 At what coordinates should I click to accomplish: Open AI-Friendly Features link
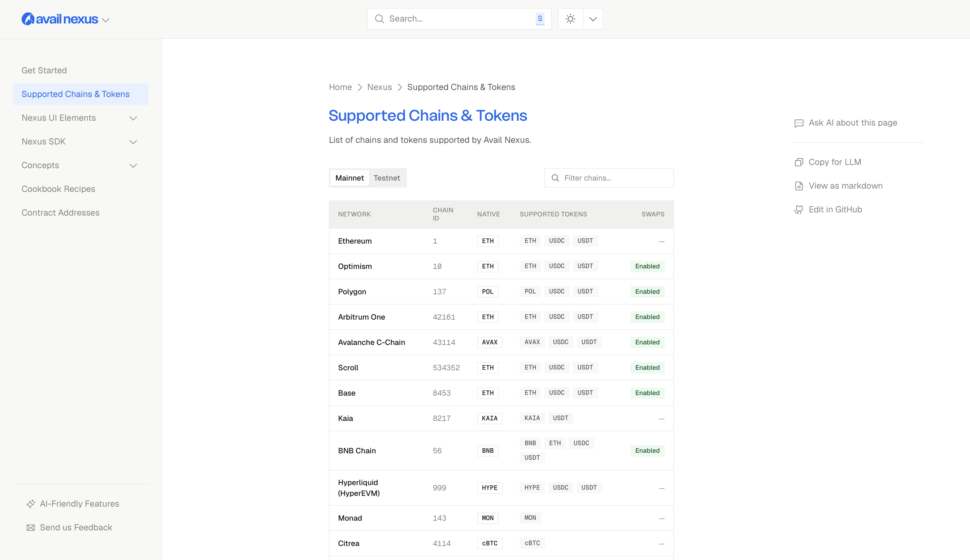pyautogui.click(x=80, y=504)
